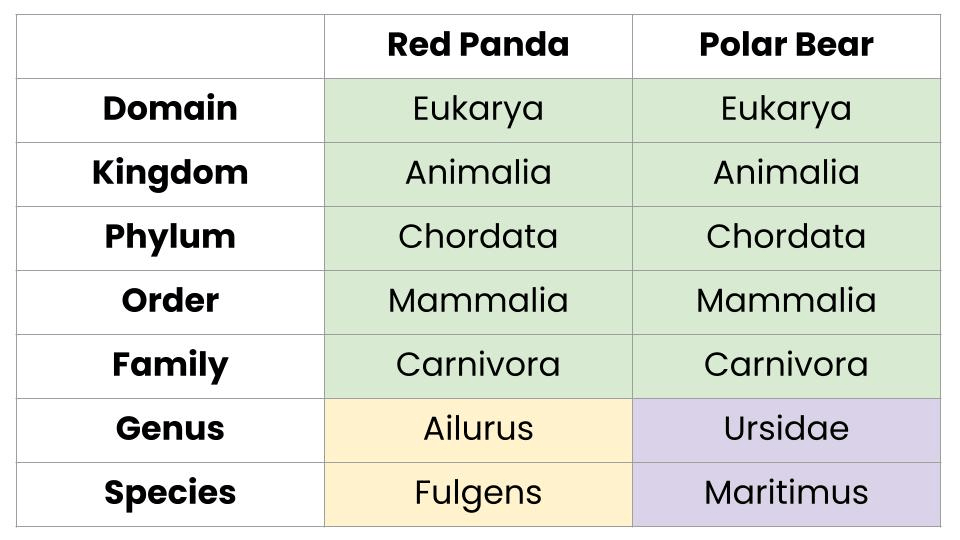The width and height of the screenshot is (960, 540).
Task: Select Eukarya in the Polar Bear column
Action: 786,109
